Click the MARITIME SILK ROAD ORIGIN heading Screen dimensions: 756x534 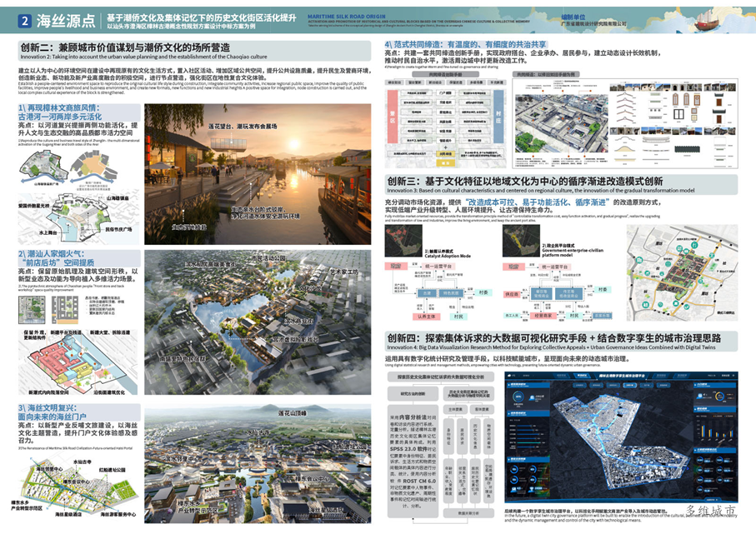point(346,17)
